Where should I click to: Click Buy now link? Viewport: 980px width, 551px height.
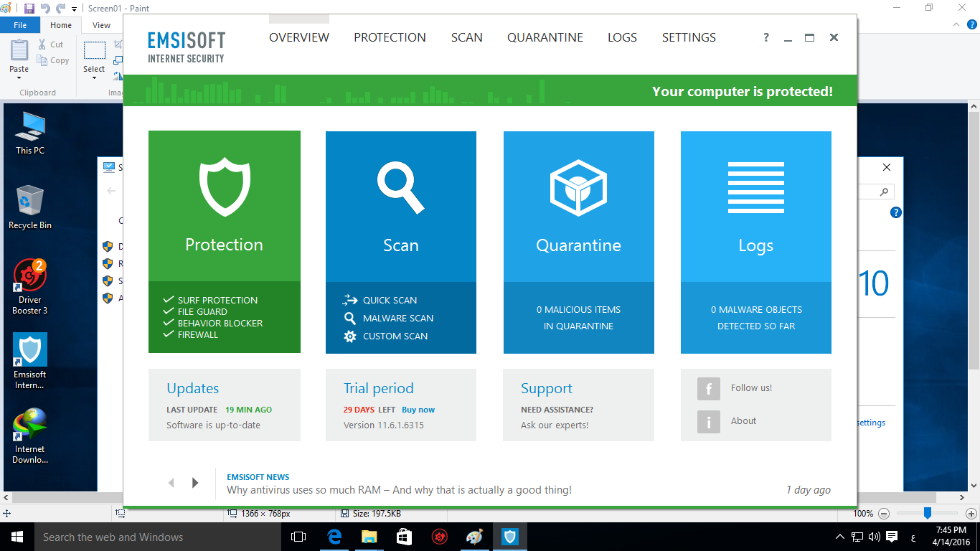(x=418, y=410)
